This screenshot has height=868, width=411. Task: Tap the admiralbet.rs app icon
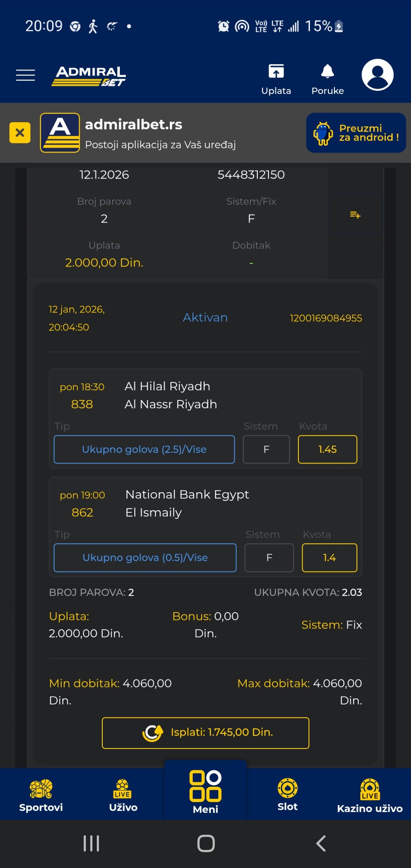(60, 133)
